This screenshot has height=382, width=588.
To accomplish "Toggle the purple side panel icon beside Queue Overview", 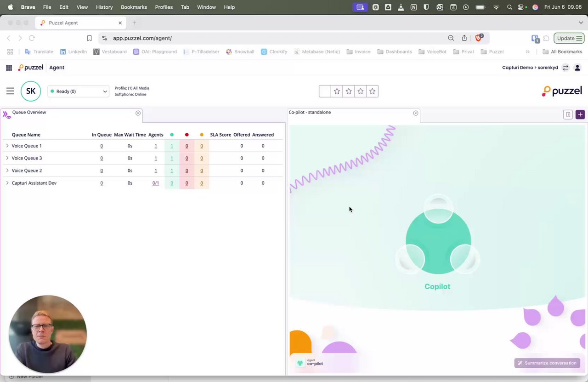I will point(6,114).
